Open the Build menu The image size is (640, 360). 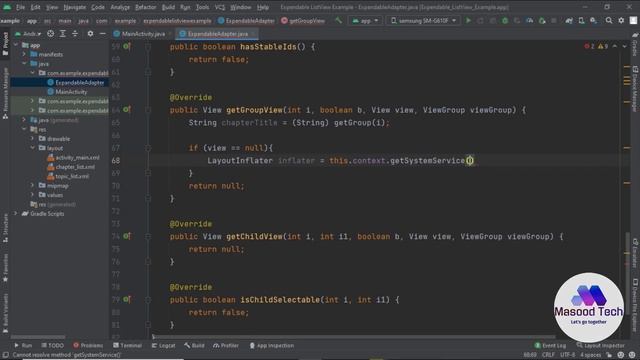pos(168,7)
